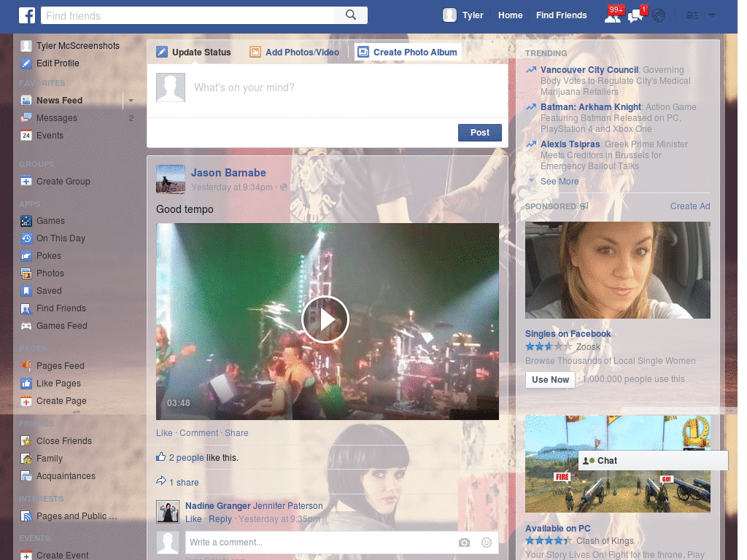Open the 2 people like this link
This screenshot has height=560, width=747.
[186, 458]
